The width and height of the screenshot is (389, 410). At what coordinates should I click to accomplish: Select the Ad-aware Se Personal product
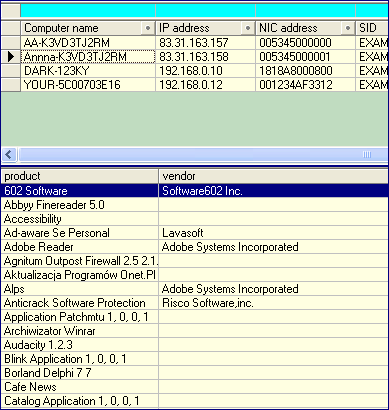click(80, 233)
